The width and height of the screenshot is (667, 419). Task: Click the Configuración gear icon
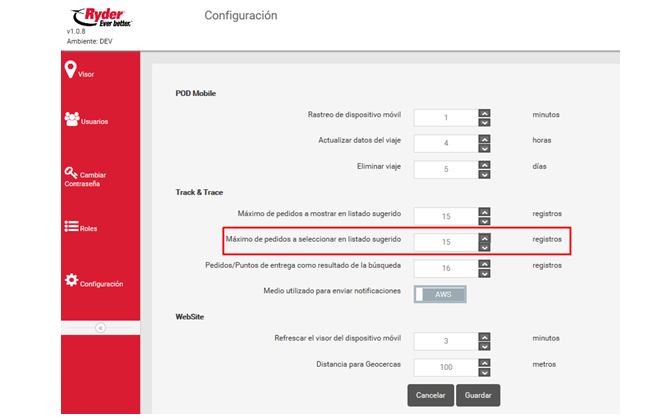pyautogui.click(x=71, y=280)
